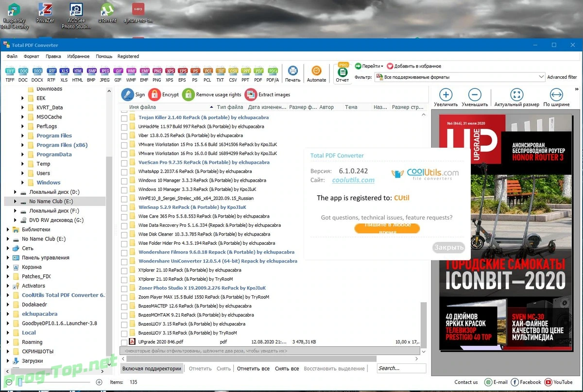Close About dialog with Закрыть

(448, 247)
